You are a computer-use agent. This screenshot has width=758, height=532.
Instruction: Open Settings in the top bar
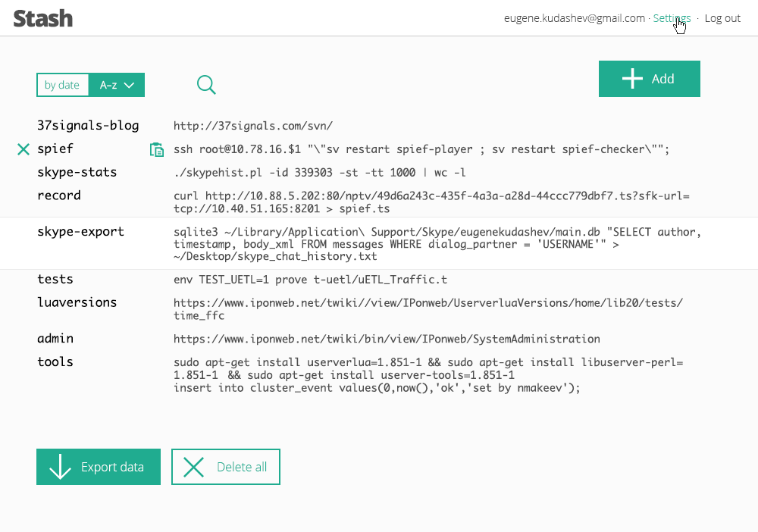672,18
